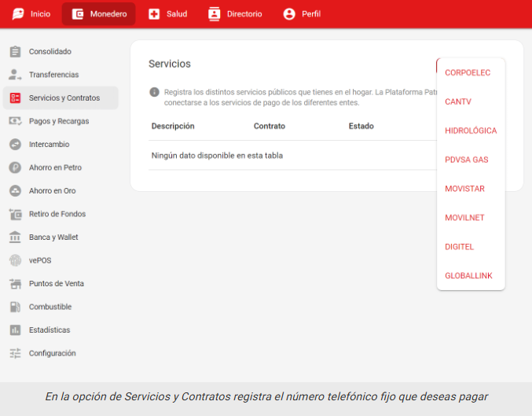The image size is (532, 416).
Task: Go to Transferencias in the sidebar
Action: pos(61,75)
